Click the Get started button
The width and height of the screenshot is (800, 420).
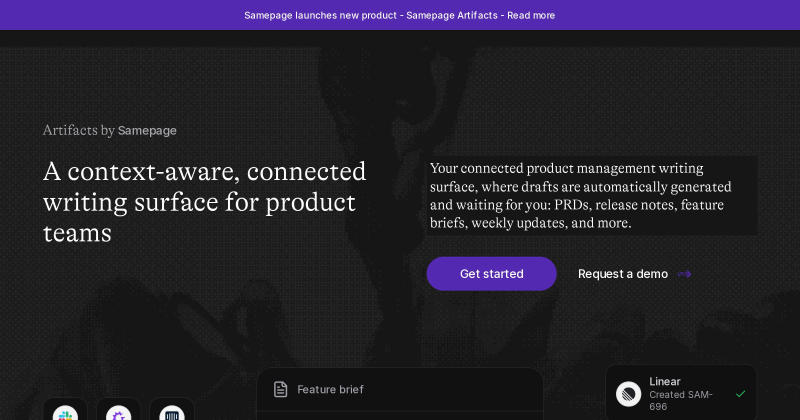[491, 274]
